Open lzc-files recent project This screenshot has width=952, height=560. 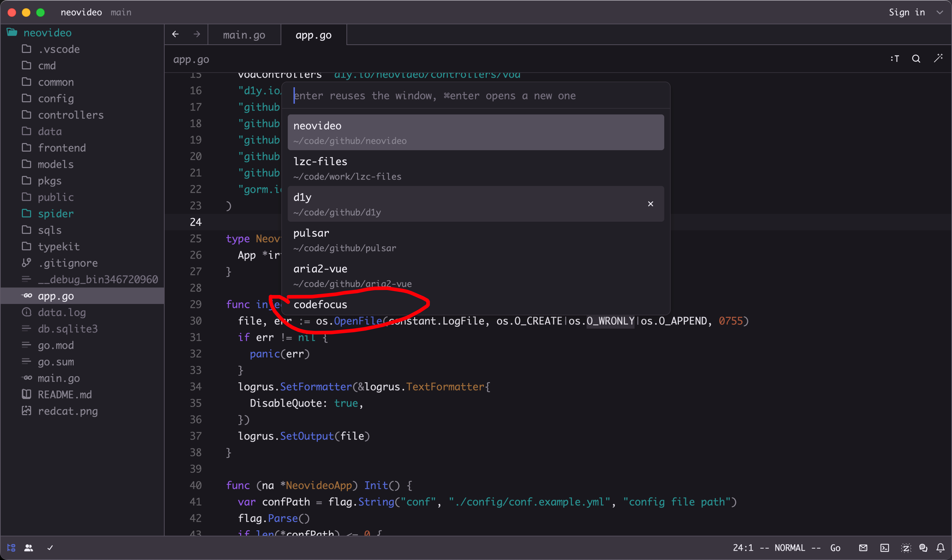point(476,168)
